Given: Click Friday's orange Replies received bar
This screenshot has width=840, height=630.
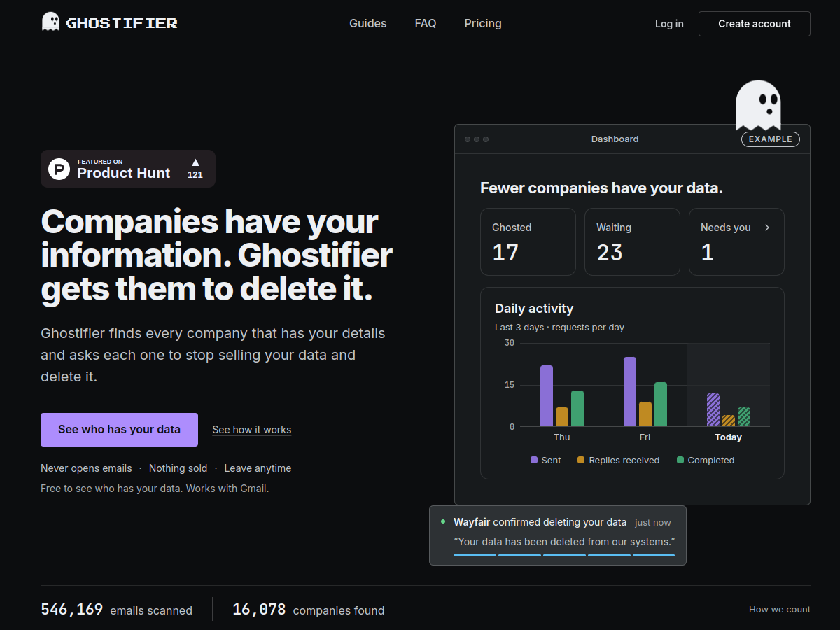Looking at the screenshot, I should 645,414.
